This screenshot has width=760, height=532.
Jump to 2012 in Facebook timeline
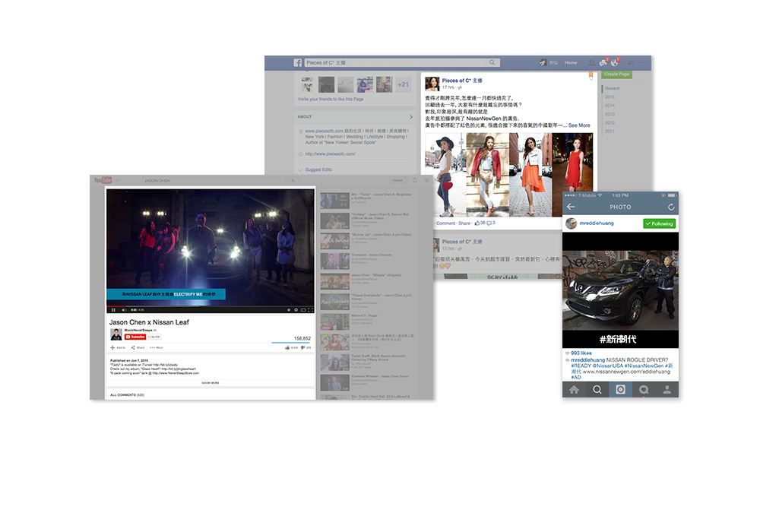pos(610,122)
